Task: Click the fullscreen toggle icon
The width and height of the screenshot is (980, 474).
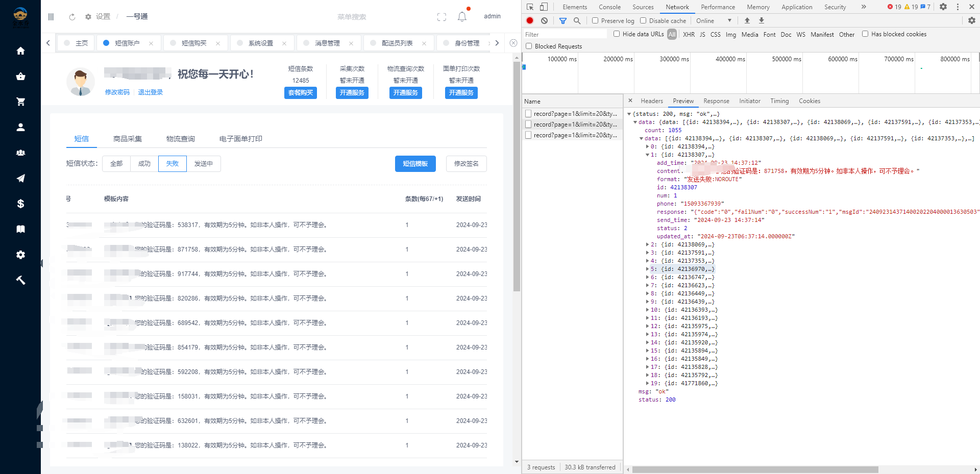Action: pyautogui.click(x=442, y=17)
